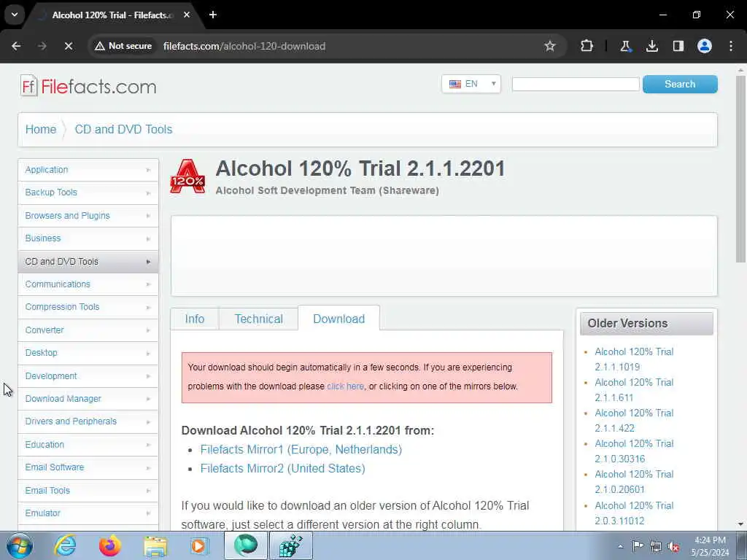
Task: Expand the Application category
Action: coord(88,170)
